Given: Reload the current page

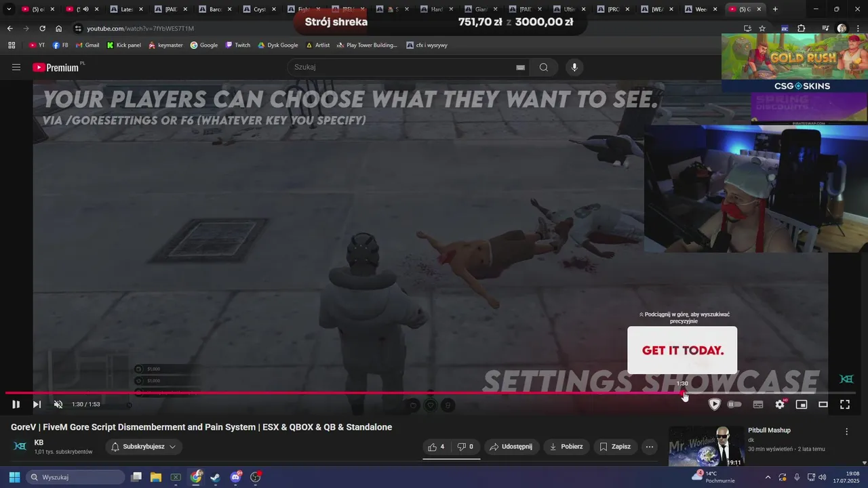Looking at the screenshot, I should coord(42,28).
